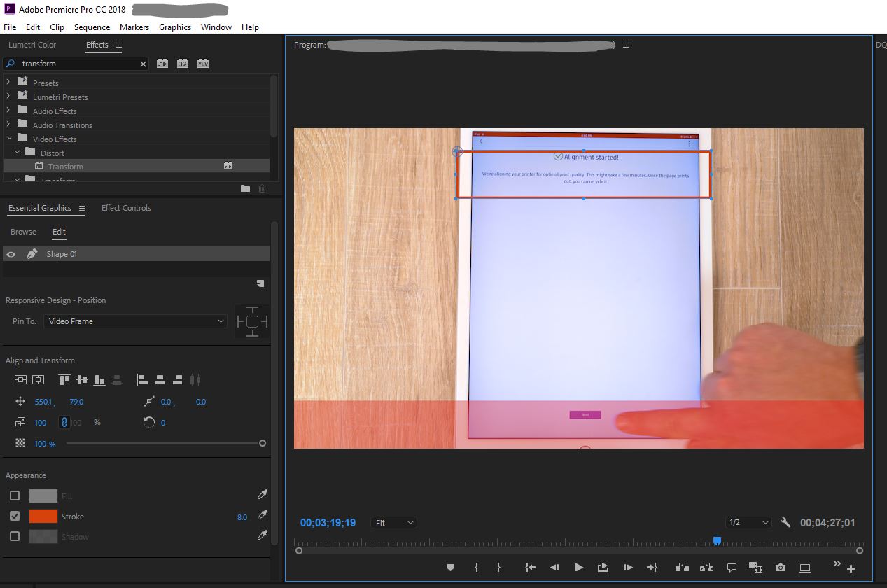Filter YUV effects in the Effects panel
Screen dimensions: 887x588
pyautogui.click(x=202, y=63)
